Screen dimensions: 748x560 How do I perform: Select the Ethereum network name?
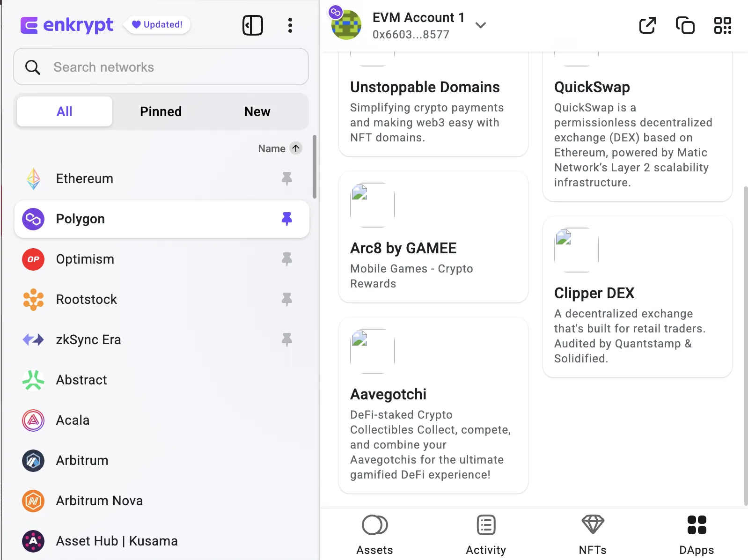(x=85, y=179)
